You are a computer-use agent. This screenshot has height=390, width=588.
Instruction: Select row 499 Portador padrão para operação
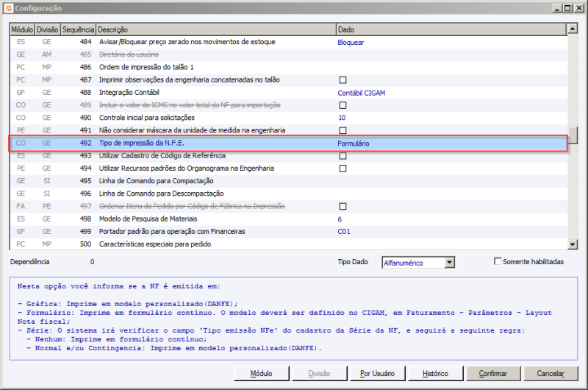pos(288,232)
